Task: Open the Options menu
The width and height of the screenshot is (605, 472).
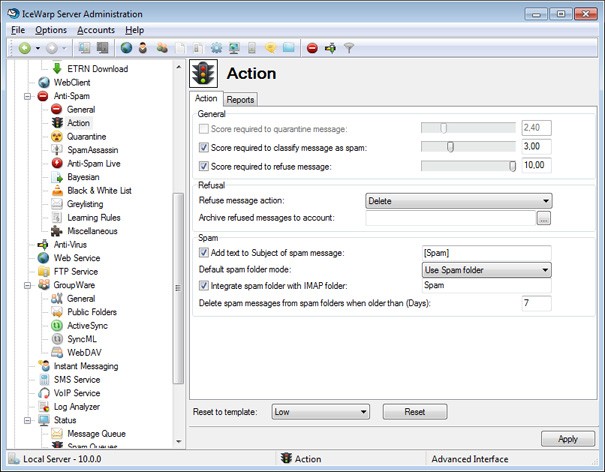Action: pos(51,30)
